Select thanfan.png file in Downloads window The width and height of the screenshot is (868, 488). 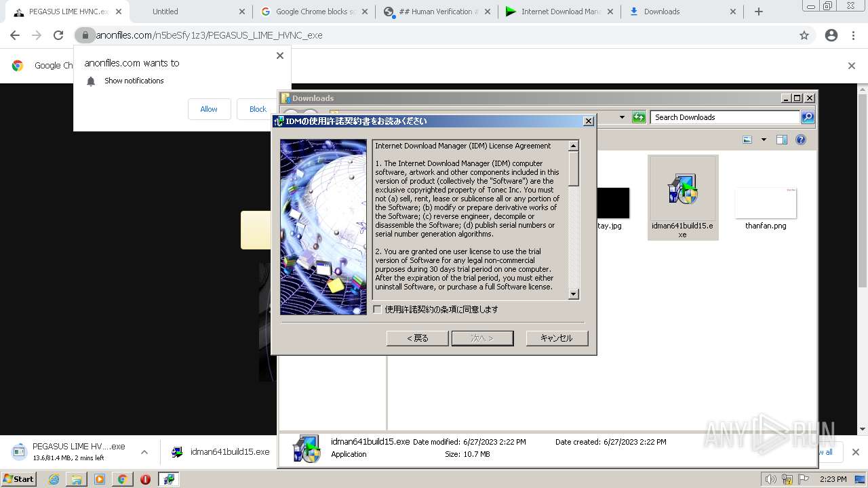pos(766,209)
